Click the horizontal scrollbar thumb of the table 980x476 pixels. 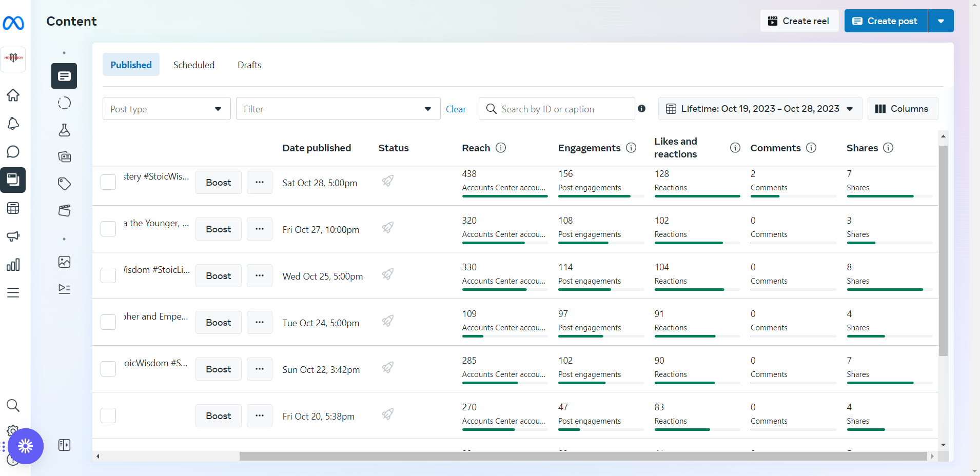[583, 456]
